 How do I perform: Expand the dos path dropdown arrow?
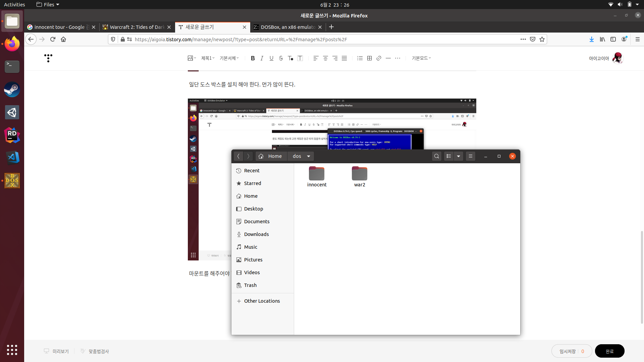click(x=309, y=156)
